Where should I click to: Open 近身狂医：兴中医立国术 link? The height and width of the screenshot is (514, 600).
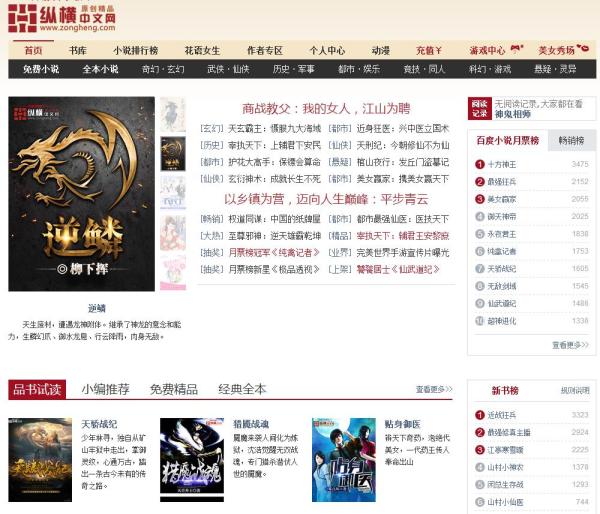pos(403,129)
